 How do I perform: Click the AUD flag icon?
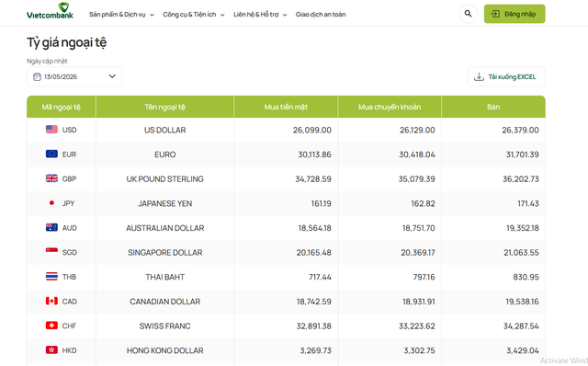[x=51, y=227]
